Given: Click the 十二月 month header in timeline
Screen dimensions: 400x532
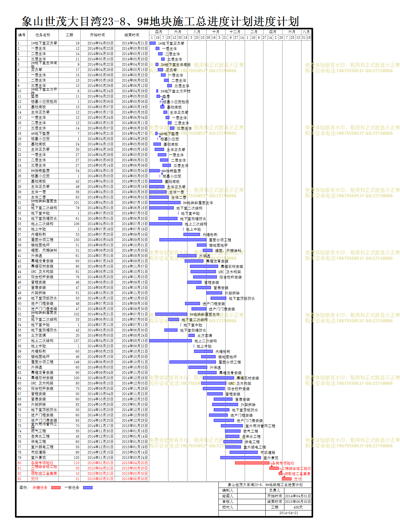Looking at the screenshot, I should (235, 32).
